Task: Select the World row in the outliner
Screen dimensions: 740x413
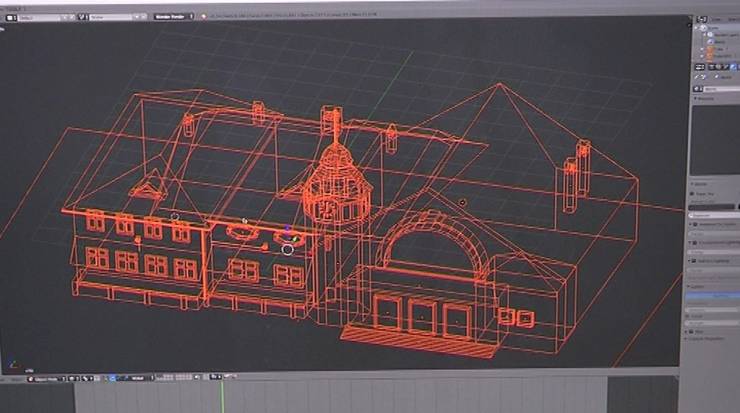Action: click(x=720, y=42)
